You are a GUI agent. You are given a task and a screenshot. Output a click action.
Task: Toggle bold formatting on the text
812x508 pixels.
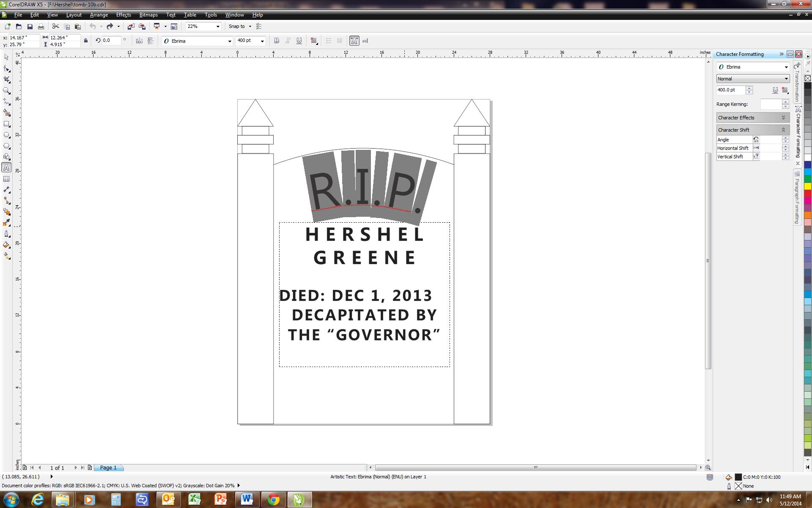(277, 41)
